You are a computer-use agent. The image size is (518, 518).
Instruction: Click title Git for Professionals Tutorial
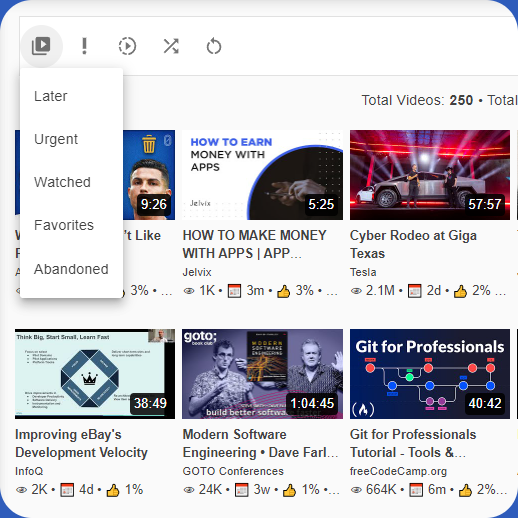413,443
